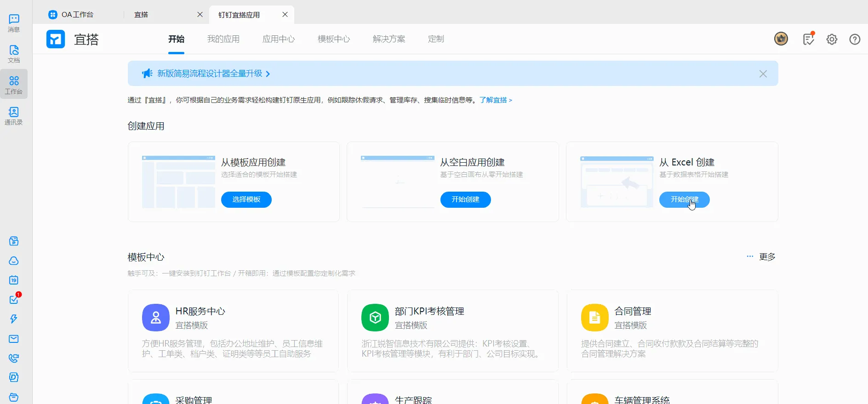Click the 从模板应用创建 preview thumbnail
Screen dimensions: 868x404
point(178,182)
